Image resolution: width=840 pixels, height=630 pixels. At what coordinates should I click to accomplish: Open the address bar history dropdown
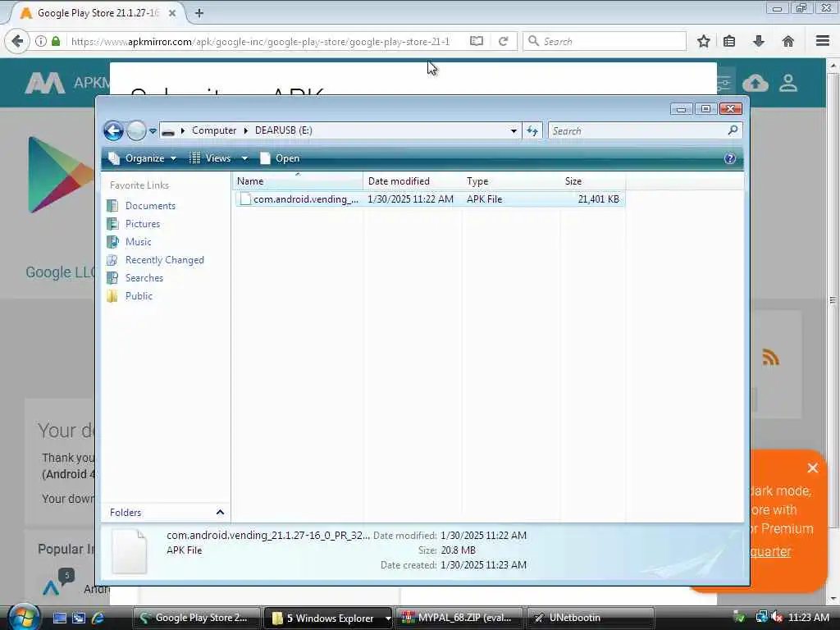(514, 130)
